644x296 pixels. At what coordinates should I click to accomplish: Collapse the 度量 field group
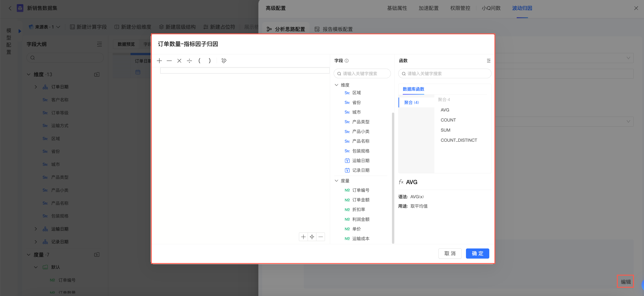coord(337,181)
